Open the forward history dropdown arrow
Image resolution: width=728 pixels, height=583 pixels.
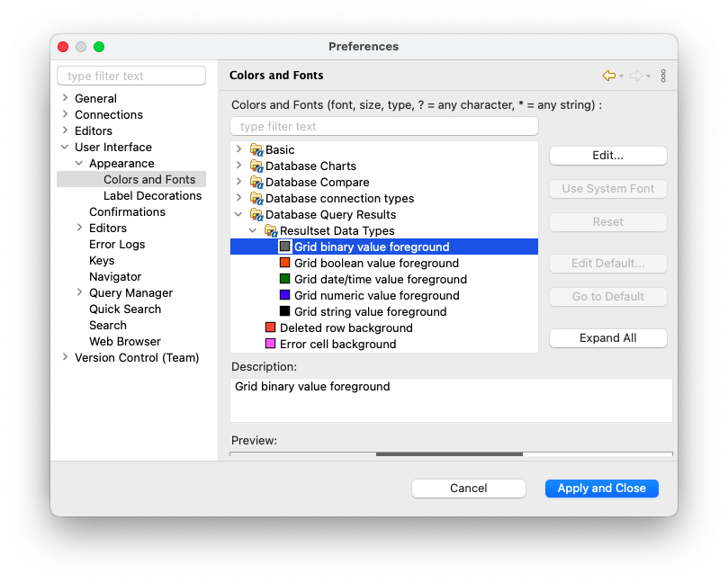(648, 76)
